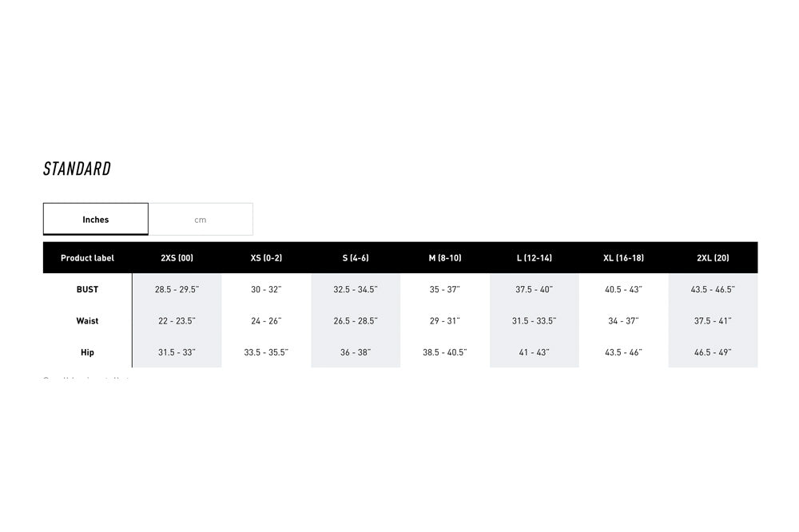Click the 2XS (00) size header

177,258
